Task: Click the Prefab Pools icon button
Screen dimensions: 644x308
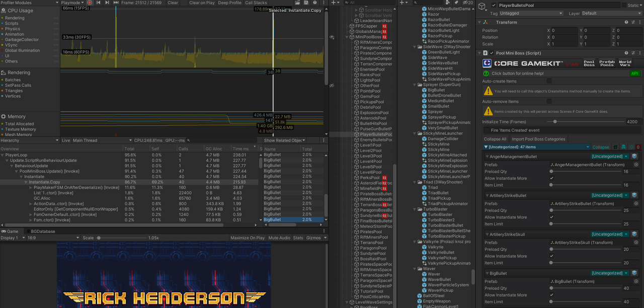Action: (x=607, y=63)
